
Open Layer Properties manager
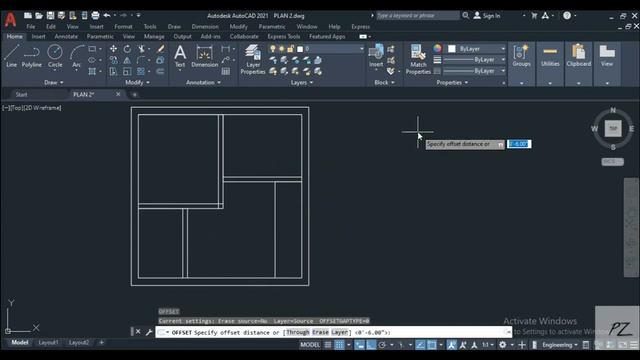[x=253, y=60]
